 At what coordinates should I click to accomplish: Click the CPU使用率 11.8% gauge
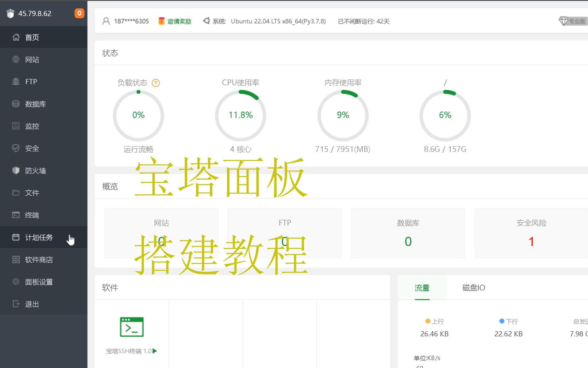[241, 115]
